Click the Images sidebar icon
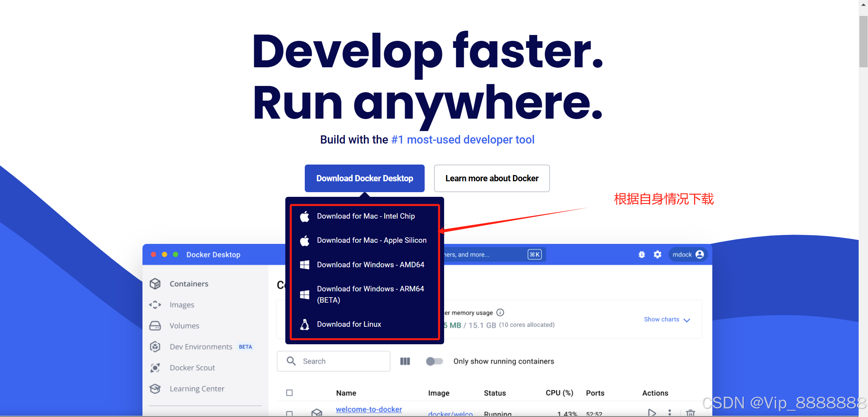 coord(155,305)
